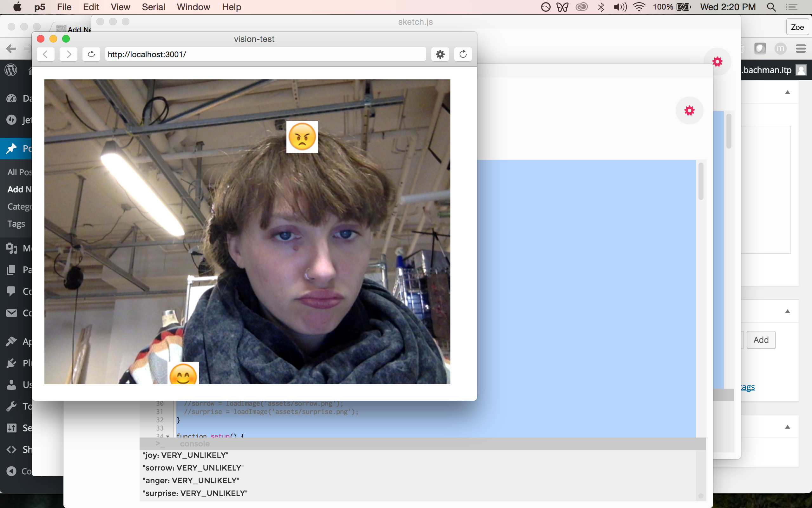Click the forward arrow in vision-test window

tap(69, 54)
